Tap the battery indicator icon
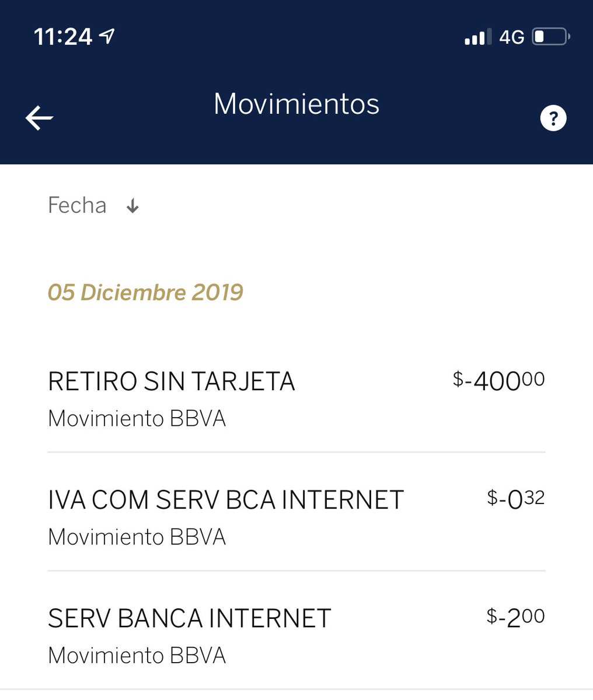 tap(551, 37)
